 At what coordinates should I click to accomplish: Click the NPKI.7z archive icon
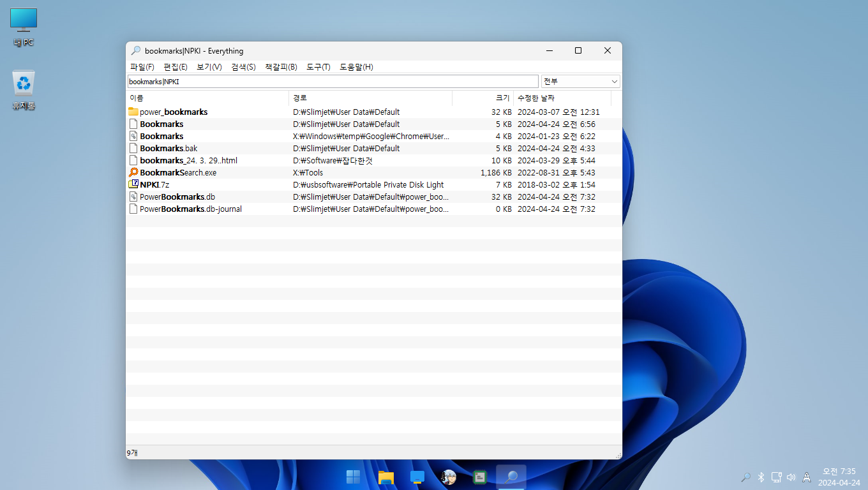(133, 184)
